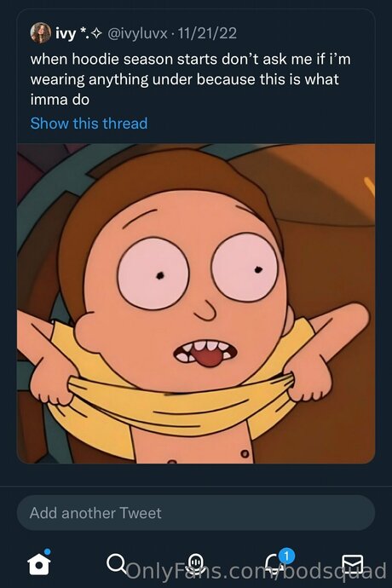
Task: Tap the Search magnifier icon
Action: (117, 563)
